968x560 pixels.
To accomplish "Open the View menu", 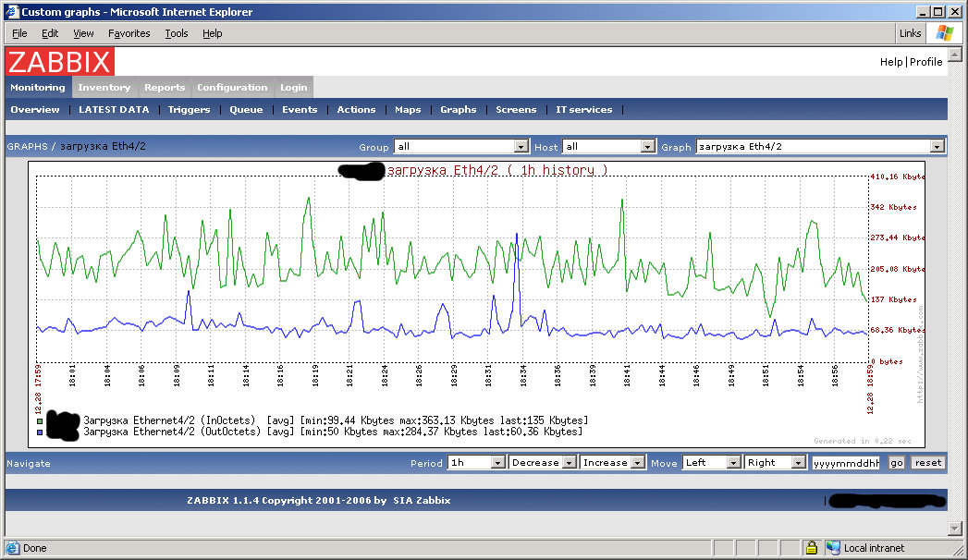I will tap(83, 33).
